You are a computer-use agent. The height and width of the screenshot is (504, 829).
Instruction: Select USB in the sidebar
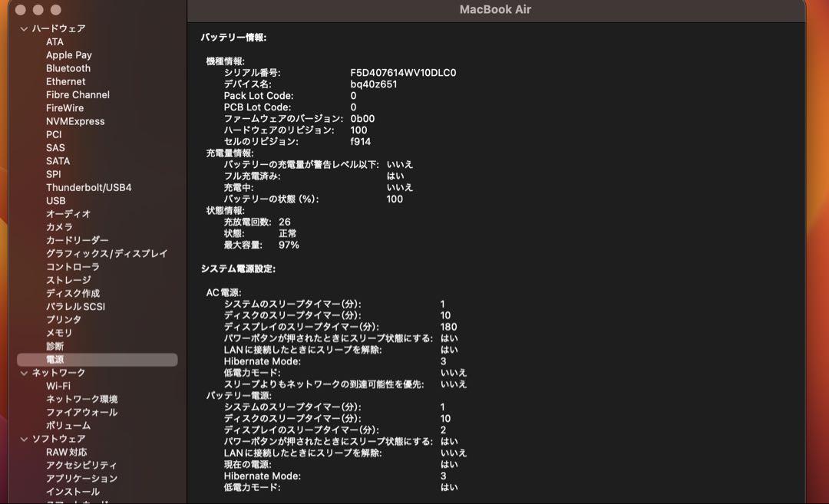(x=55, y=201)
